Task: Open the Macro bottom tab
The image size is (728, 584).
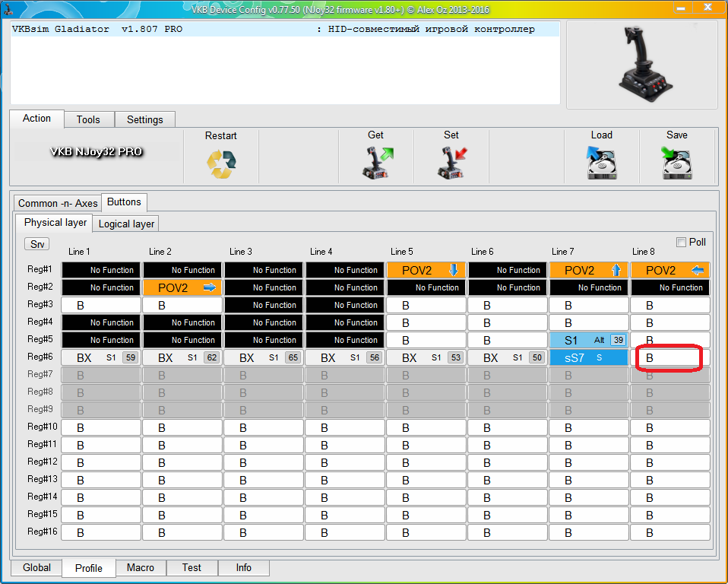Action: click(141, 568)
